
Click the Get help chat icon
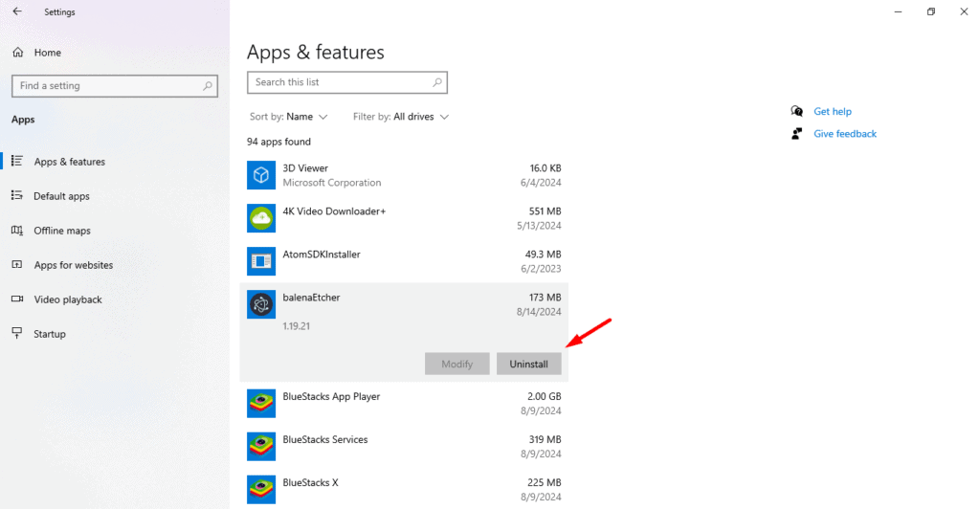[x=797, y=111]
